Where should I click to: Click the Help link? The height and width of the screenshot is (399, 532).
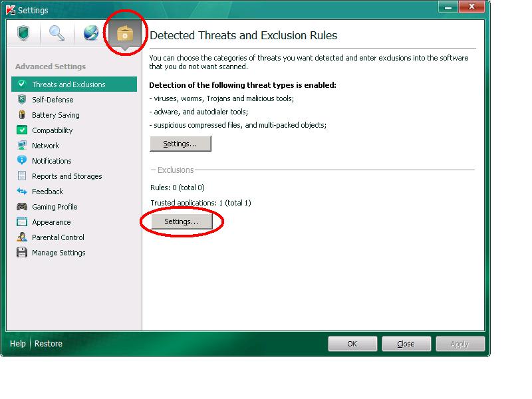tap(18, 344)
